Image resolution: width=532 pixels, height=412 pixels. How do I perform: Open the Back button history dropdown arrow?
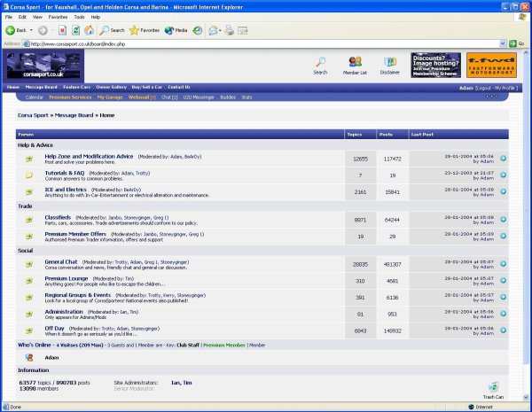[32, 30]
